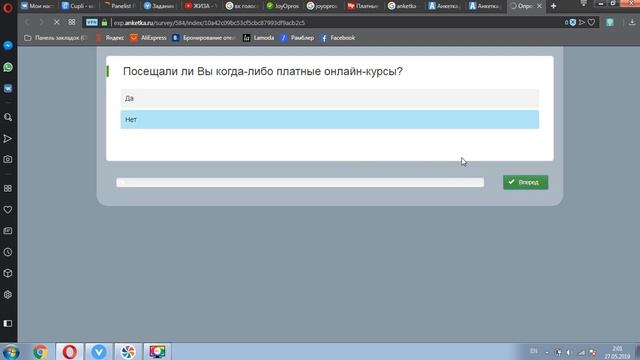Open WhatsApp in Opera sidebar
The width and height of the screenshot is (640, 360).
8,67
